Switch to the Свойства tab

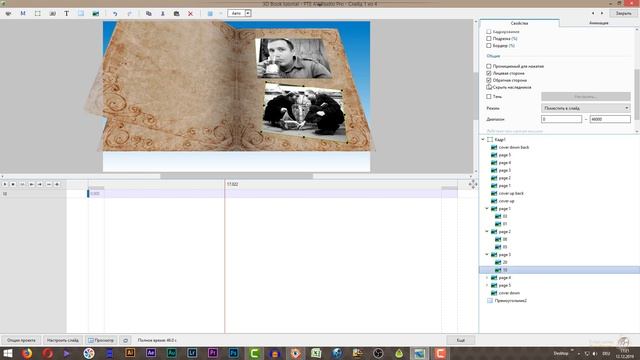point(519,23)
